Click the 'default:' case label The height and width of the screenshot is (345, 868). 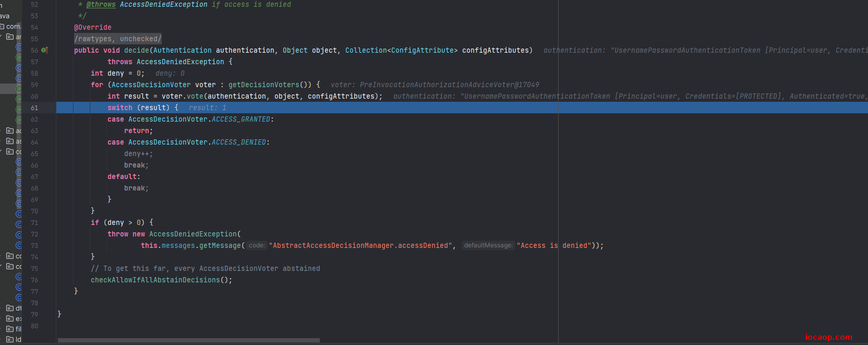tap(124, 176)
